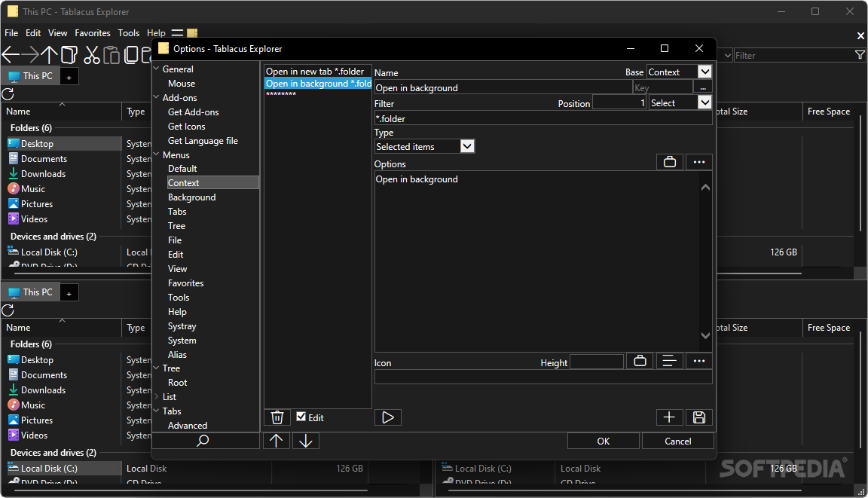Add new tab in lower pane
This screenshot has height=498, width=868.
click(69, 294)
